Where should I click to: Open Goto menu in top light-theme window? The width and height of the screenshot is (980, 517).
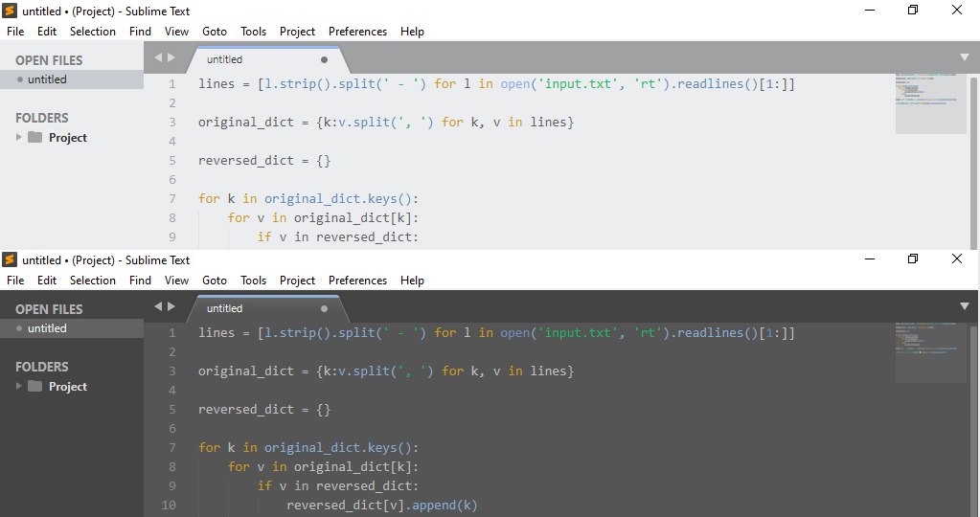tap(215, 32)
